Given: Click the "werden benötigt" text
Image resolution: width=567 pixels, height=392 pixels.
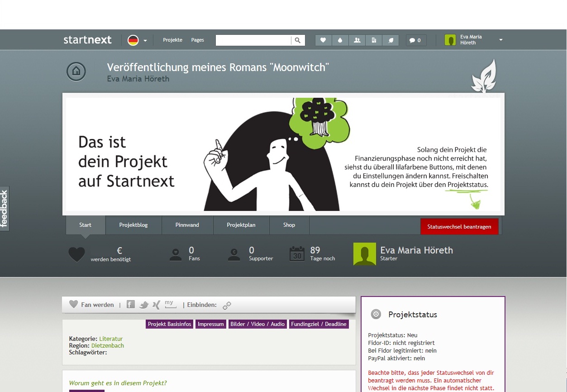Looking at the screenshot, I should [111, 259].
